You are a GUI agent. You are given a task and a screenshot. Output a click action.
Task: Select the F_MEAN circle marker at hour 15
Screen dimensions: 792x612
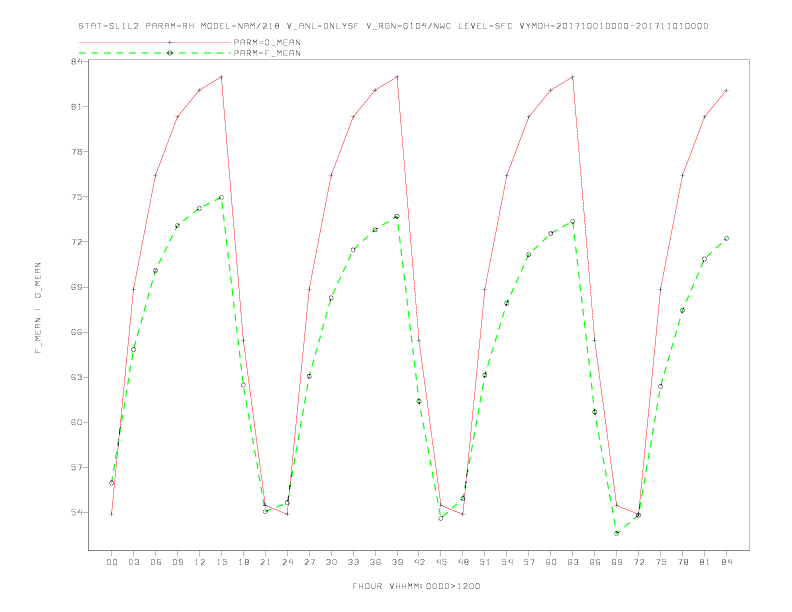221,197
